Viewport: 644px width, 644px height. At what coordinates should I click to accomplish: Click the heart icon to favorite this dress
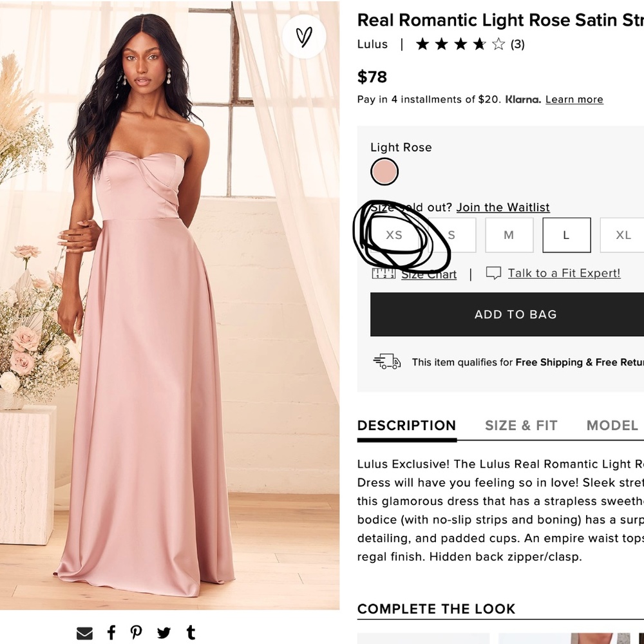tap(303, 37)
